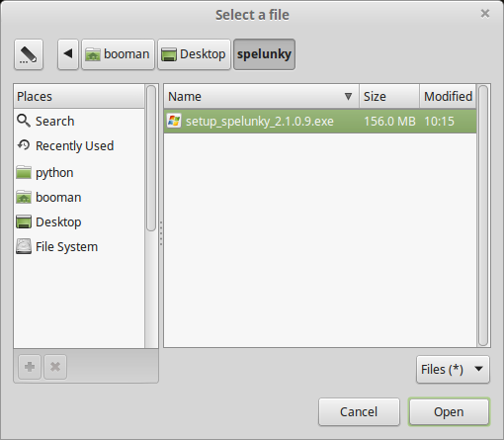Go to the booman folder in path bar
Image resolution: width=504 pixels, height=440 pixels.
point(118,54)
